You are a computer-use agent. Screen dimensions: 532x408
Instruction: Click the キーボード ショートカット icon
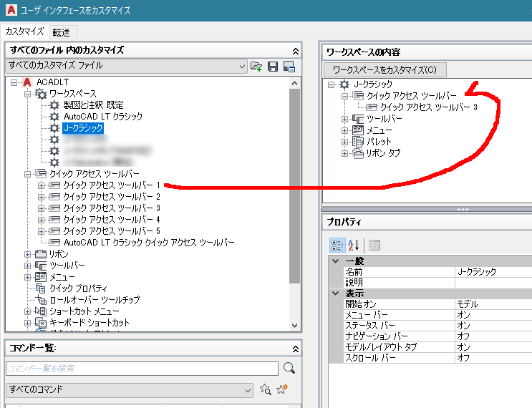(x=41, y=323)
